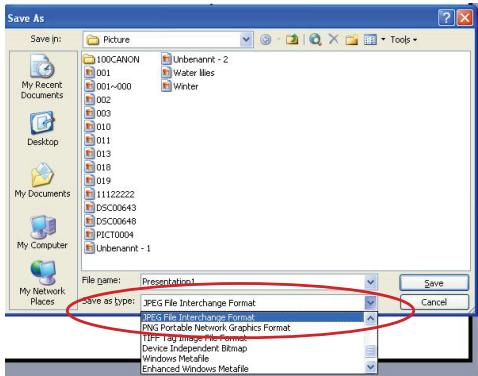Select the file named 011
478x376 pixels.
pyautogui.click(x=97, y=140)
